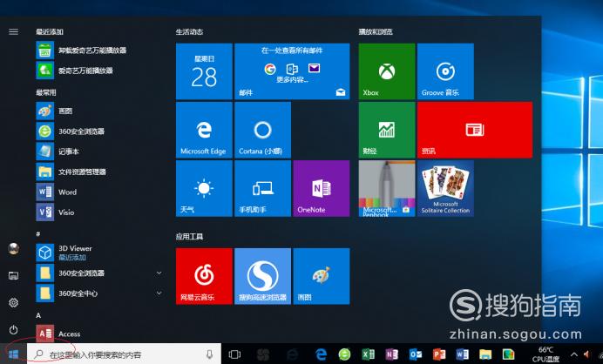Open OneNote from the taskbar

[x=391, y=354]
